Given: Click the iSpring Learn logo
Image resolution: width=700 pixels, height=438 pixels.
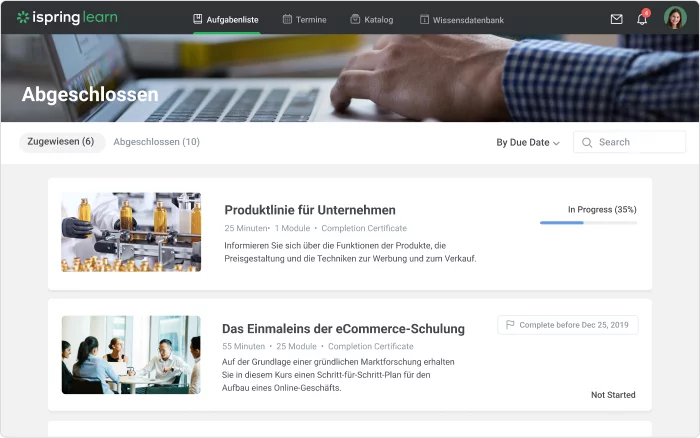Looking at the screenshot, I should tap(67, 17).
